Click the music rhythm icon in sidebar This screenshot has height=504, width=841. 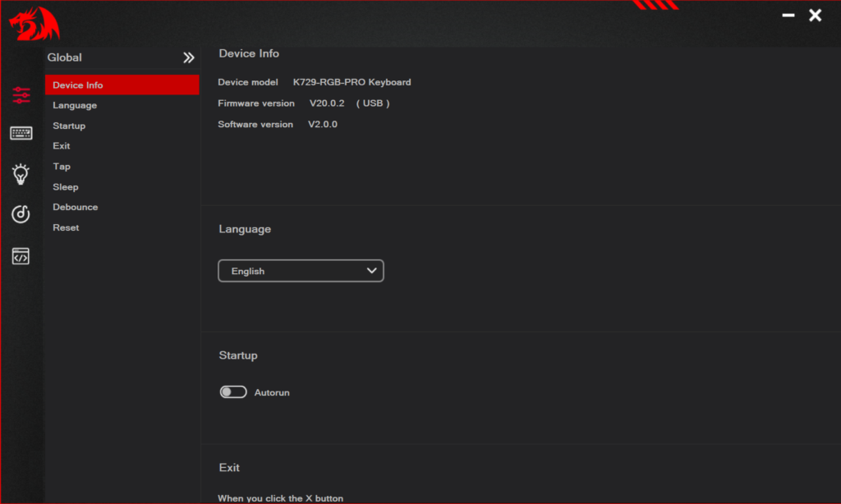(x=21, y=213)
